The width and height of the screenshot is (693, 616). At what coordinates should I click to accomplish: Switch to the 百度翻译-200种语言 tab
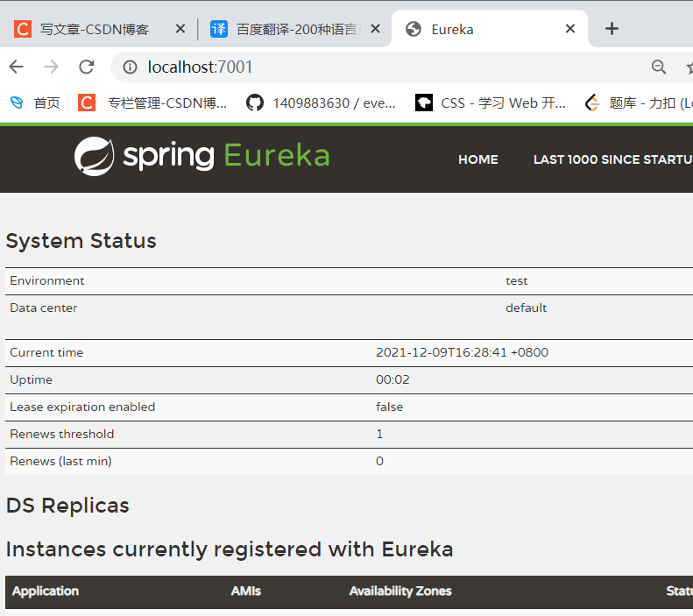[293, 29]
